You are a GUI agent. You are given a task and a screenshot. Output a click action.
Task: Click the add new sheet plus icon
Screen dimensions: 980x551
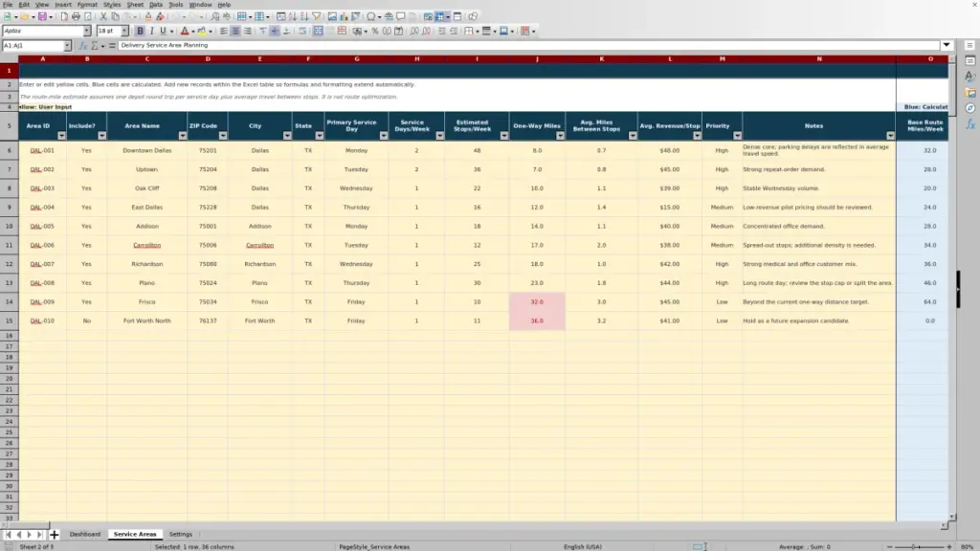click(55, 535)
